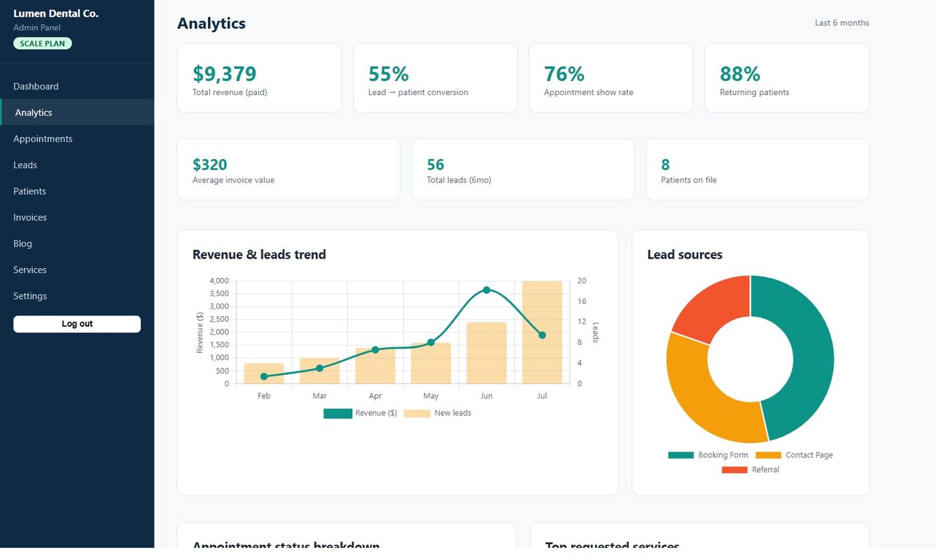
Task: Open Patients from the sidebar
Action: click(x=77, y=191)
